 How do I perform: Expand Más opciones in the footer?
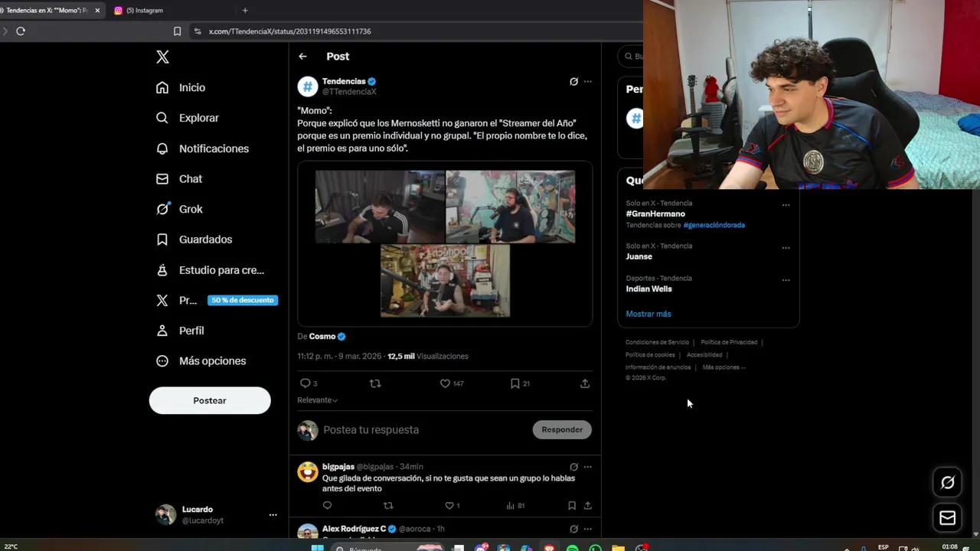pos(724,367)
